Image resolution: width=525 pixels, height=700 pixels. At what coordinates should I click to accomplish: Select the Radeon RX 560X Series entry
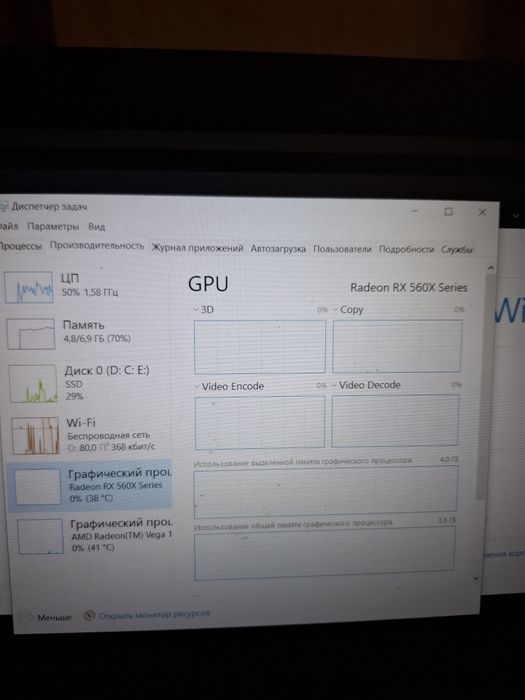click(90, 485)
